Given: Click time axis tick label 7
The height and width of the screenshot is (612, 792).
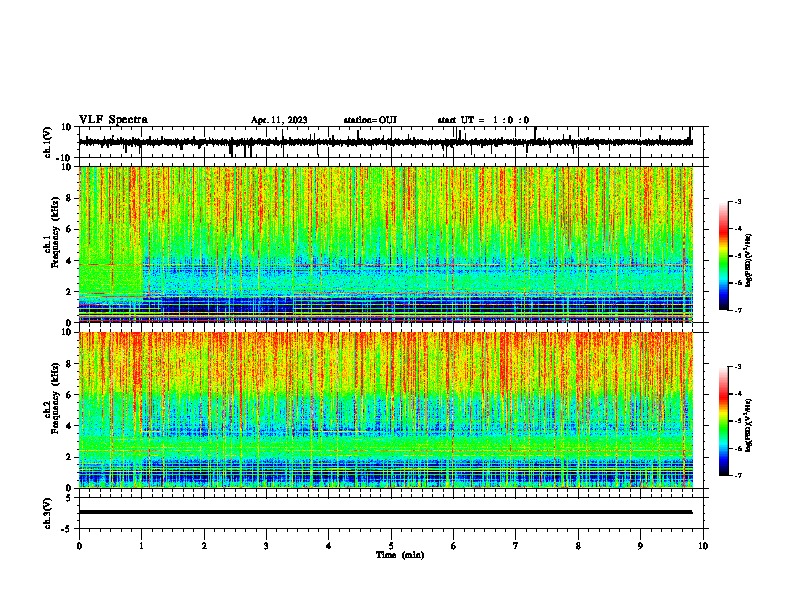Looking at the screenshot, I should 516,546.
